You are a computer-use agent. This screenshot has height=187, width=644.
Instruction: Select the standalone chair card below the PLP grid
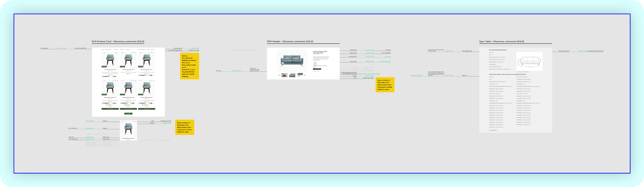click(129, 131)
